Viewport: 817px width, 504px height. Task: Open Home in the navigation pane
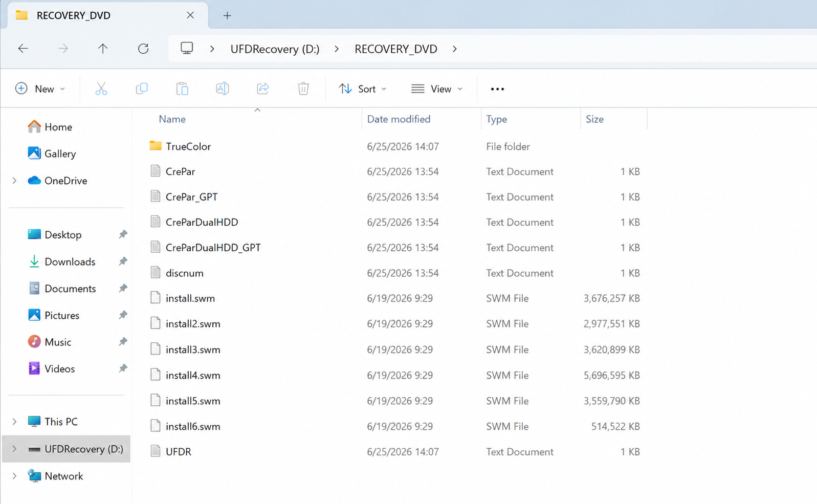pyautogui.click(x=50, y=127)
